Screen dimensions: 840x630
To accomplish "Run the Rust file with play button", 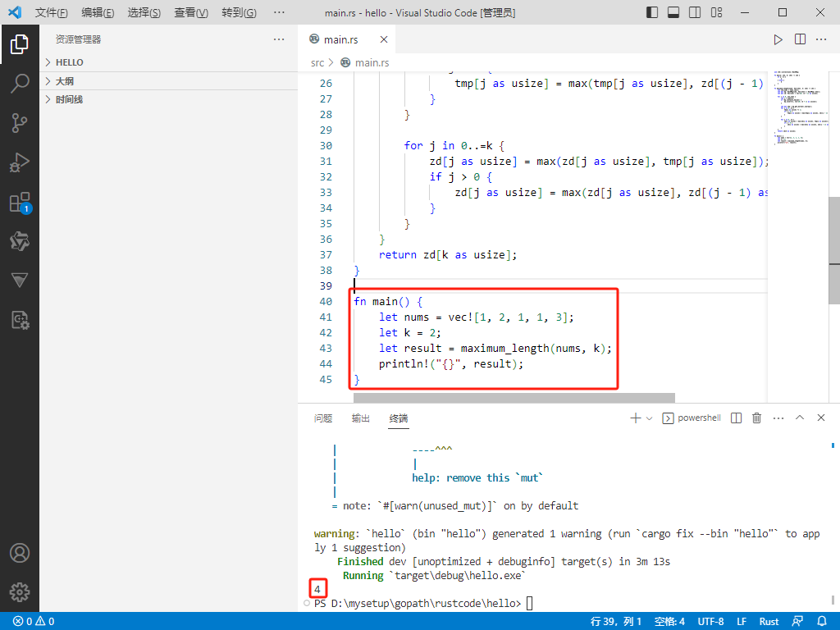I will 778,39.
